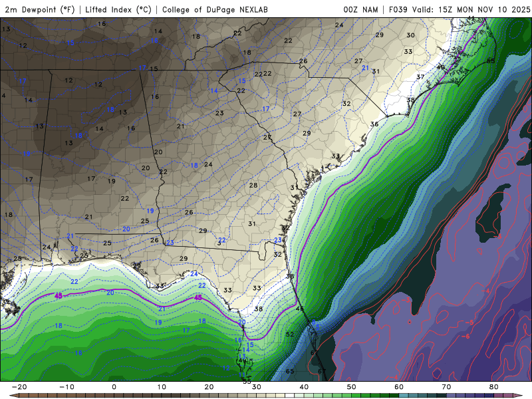This screenshot has height=399, width=532.
Task: Click the 0 label on the color scale
Action: [x=114, y=387]
